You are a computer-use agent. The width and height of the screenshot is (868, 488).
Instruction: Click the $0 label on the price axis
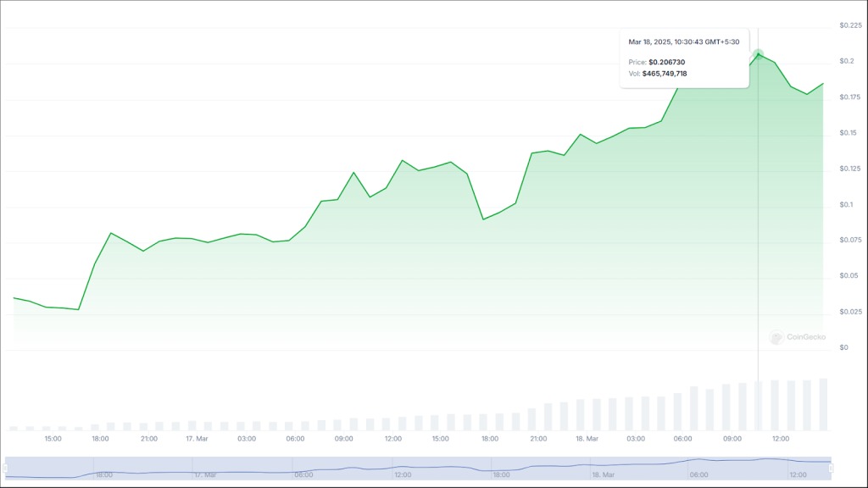click(x=843, y=347)
